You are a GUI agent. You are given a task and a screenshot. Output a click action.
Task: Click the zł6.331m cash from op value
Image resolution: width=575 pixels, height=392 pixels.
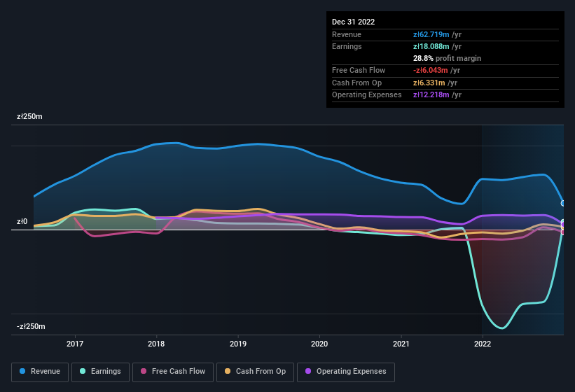coord(429,83)
